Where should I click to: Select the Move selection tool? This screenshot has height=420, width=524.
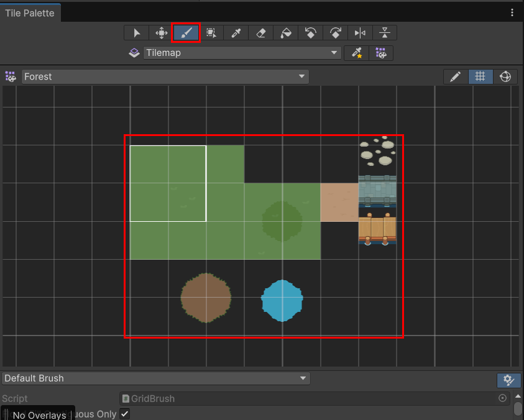tap(162, 33)
